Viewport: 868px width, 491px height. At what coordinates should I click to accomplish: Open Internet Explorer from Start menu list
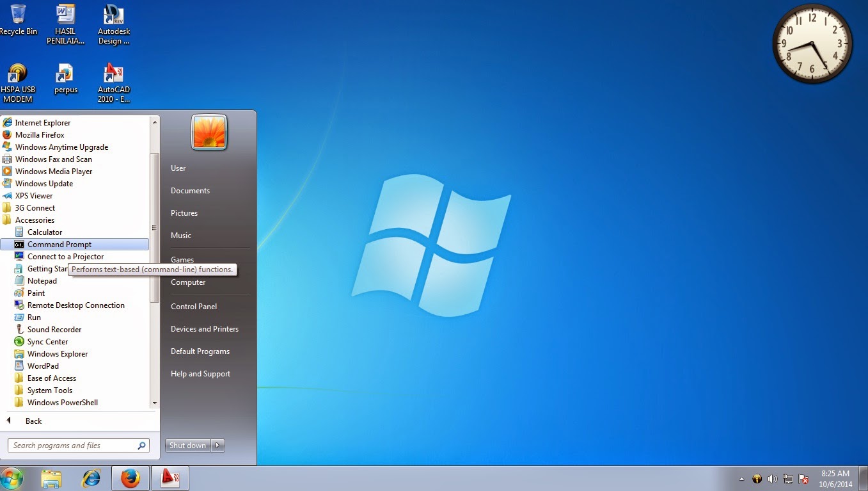pos(75,123)
